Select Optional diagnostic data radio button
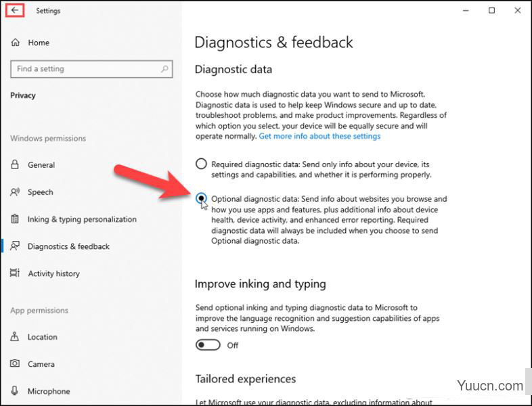 tap(201, 198)
